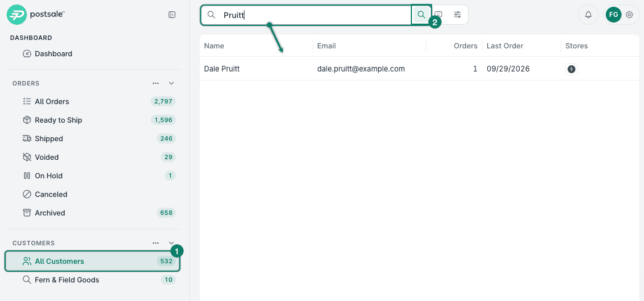Select All Customers in sidebar

tap(93, 261)
